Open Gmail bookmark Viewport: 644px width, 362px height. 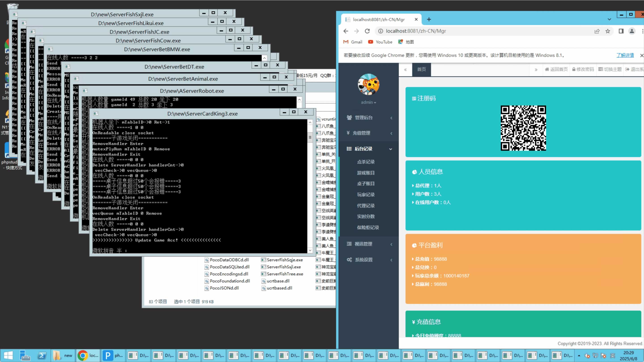click(x=353, y=42)
